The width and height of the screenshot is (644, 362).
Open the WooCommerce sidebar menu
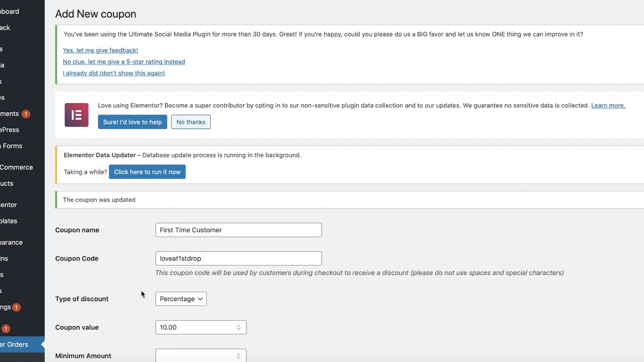pyautogui.click(x=17, y=167)
